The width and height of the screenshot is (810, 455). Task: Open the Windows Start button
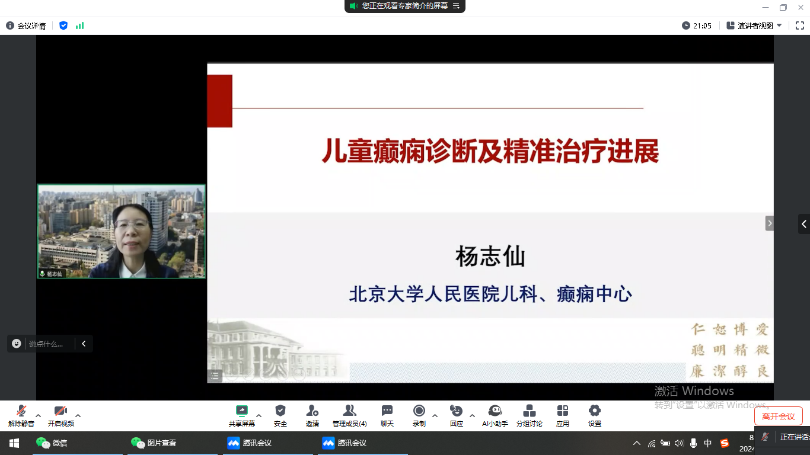click(14, 443)
